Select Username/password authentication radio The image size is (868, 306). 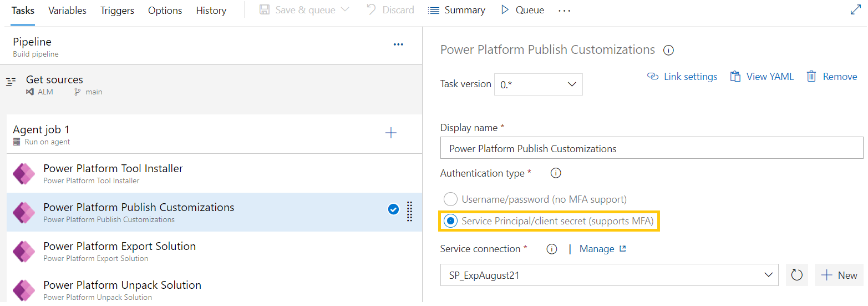point(451,199)
